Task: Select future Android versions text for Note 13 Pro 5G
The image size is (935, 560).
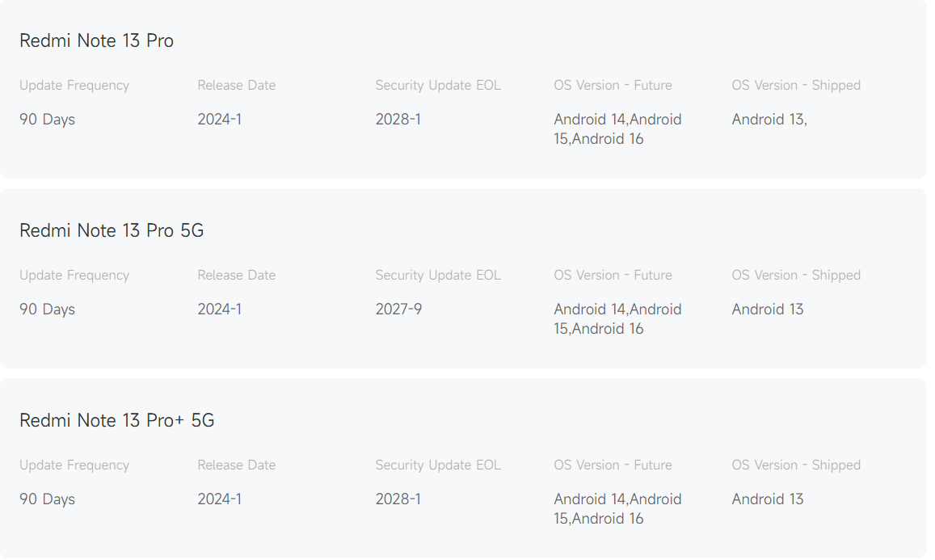Action: click(617, 318)
